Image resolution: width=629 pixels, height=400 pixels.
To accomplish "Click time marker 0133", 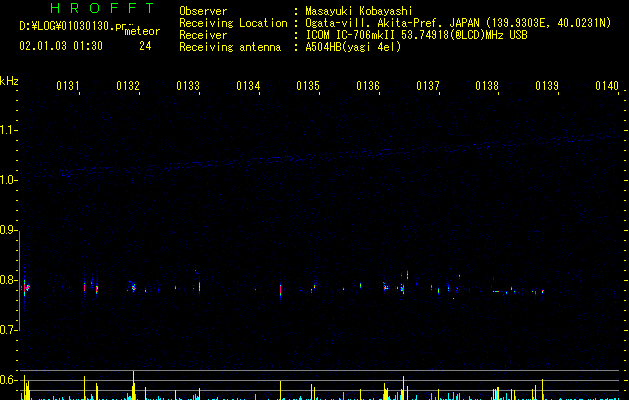I will pyautogui.click(x=188, y=86).
